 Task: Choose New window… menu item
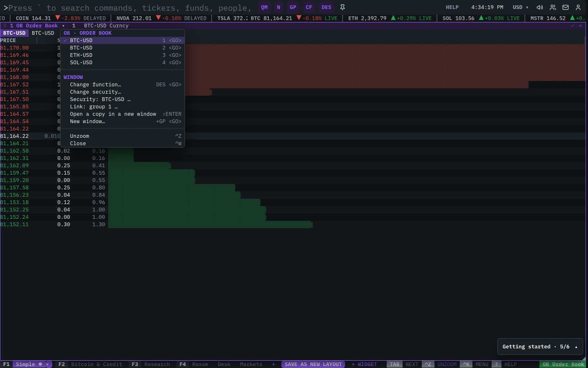click(122, 121)
